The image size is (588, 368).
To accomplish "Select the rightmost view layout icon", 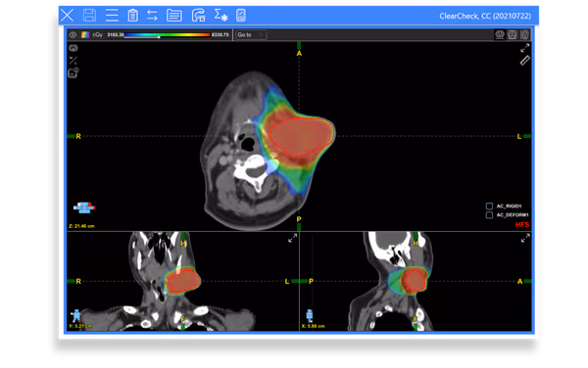I will point(524,35).
